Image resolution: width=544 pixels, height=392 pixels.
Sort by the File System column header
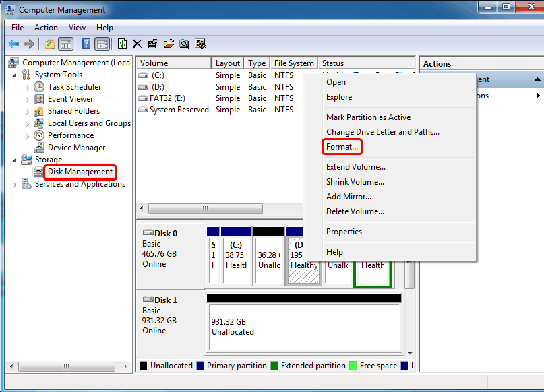[x=294, y=63]
